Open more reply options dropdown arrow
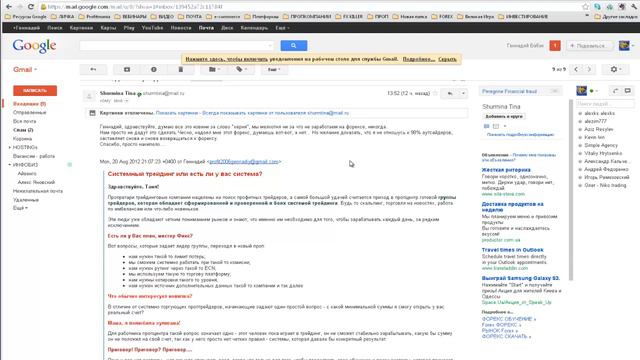640x360 pixels. 463,93
